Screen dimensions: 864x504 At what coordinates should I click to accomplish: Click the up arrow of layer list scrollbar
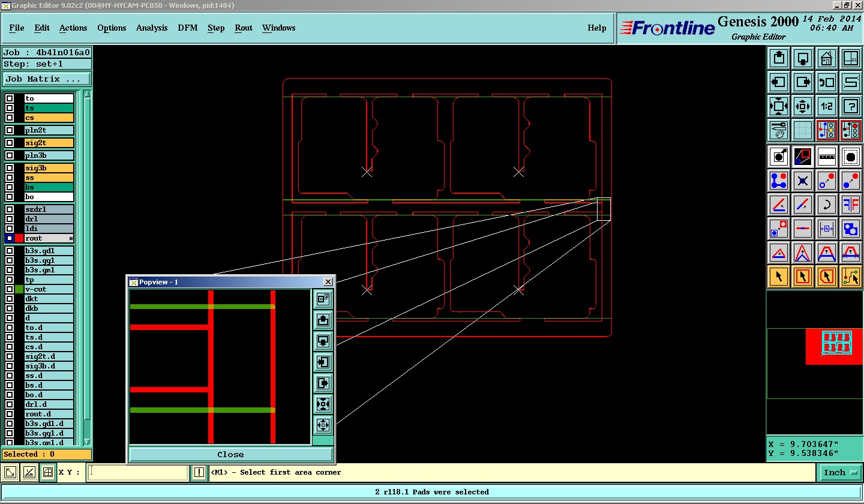point(87,94)
